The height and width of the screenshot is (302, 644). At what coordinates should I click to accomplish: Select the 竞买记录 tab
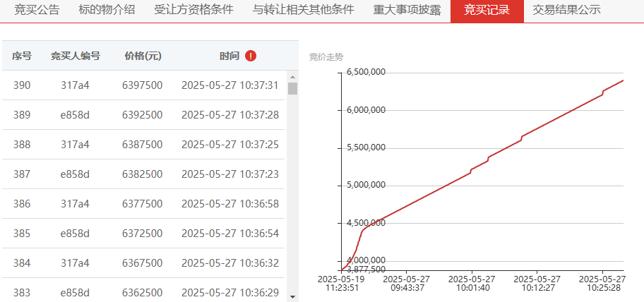pyautogui.click(x=487, y=11)
